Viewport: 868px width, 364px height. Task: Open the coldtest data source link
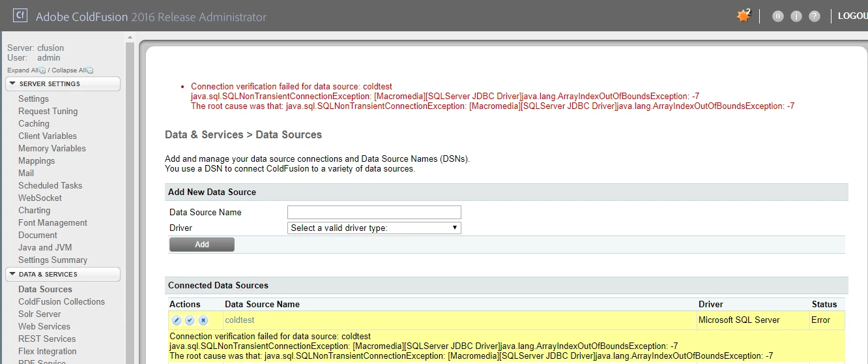(240, 320)
